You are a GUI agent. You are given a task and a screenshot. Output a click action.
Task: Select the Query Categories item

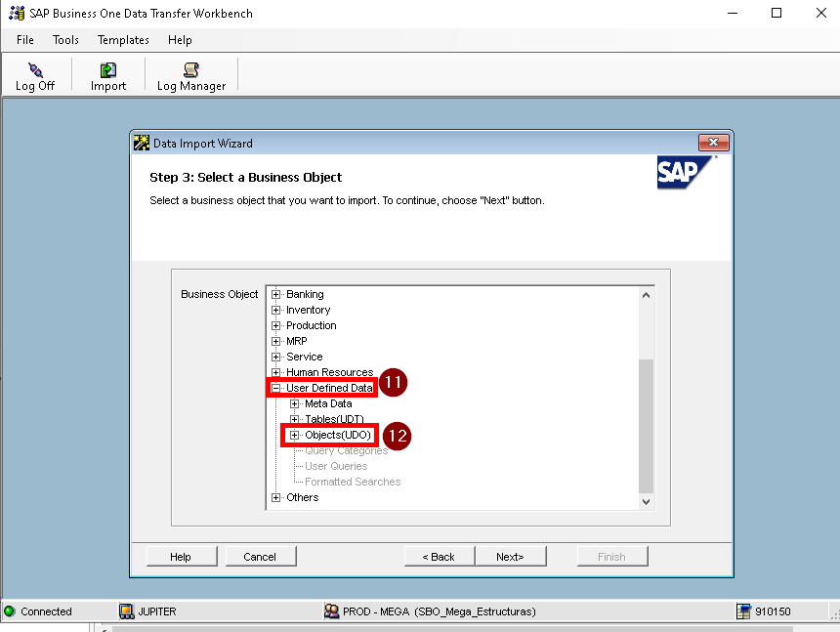[346, 450]
